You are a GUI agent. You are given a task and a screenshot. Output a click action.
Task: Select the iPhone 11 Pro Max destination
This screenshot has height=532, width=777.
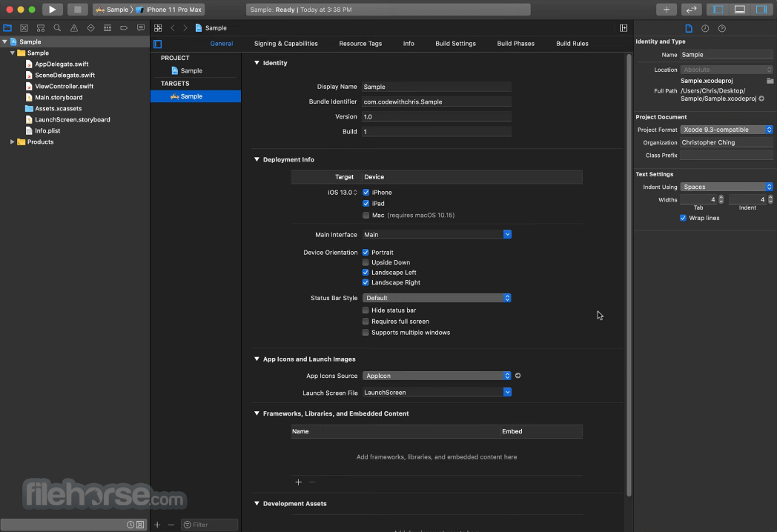169,10
